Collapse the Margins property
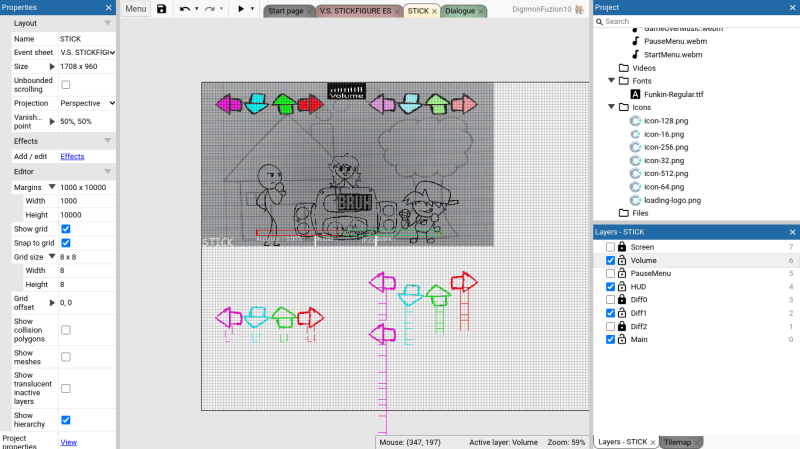This screenshot has height=449, width=800. click(52, 187)
